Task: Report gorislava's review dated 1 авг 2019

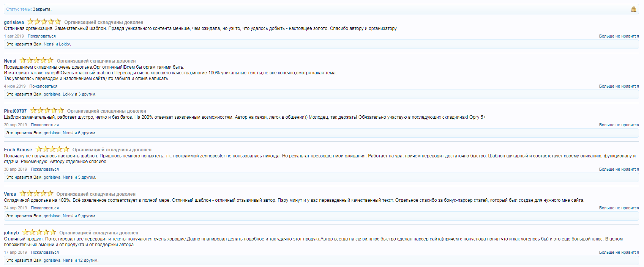Action: (x=41, y=36)
